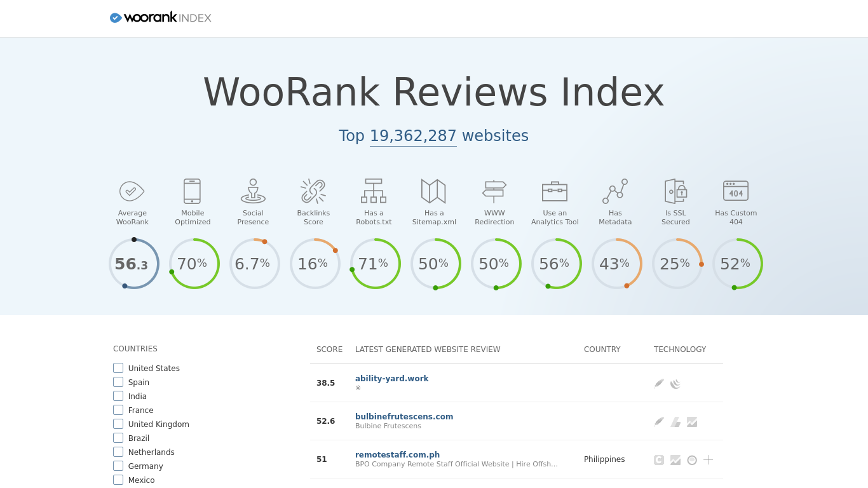Screen dimensions: 868x488
Task: Check the Spain country filter
Action: pyautogui.click(x=118, y=382)
